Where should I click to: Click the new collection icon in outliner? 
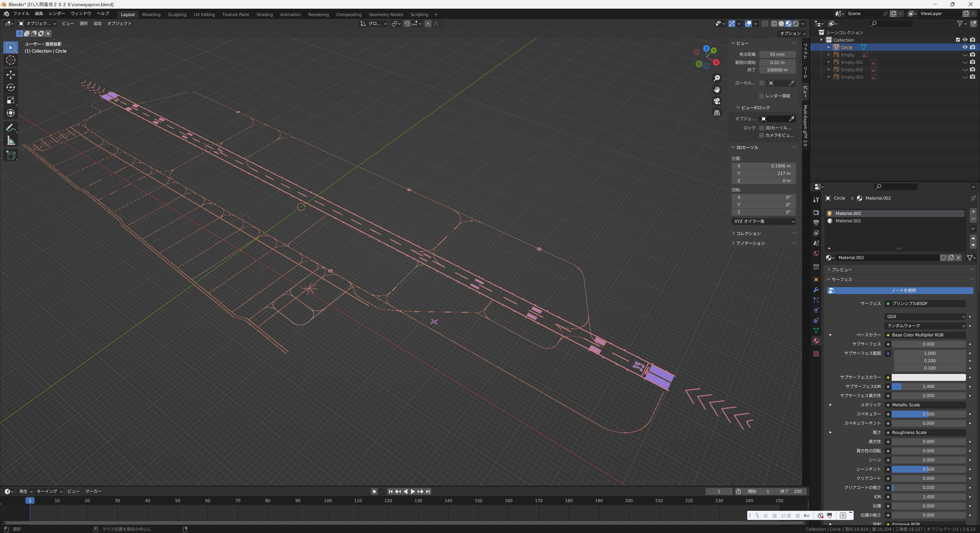[974, 23]
